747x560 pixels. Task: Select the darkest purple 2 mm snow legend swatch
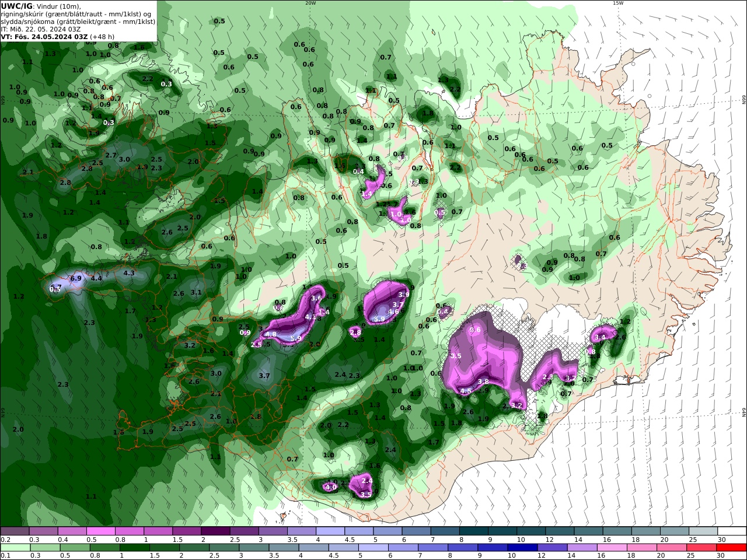click(215, 531)
